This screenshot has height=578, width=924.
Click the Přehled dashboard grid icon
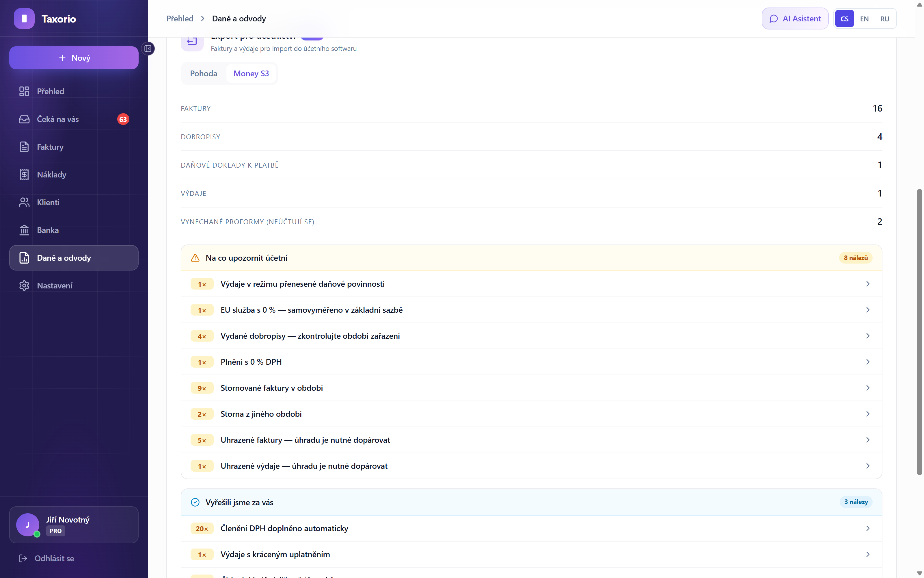[24, 91]
